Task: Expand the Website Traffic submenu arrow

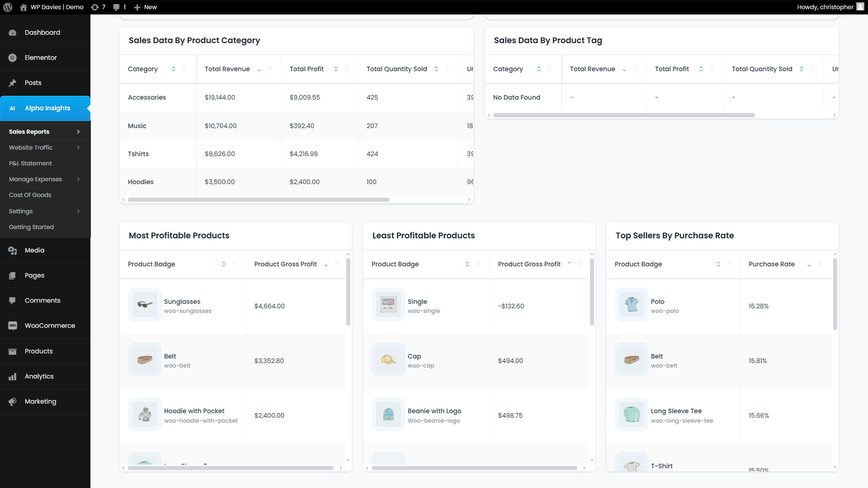Action: tap(78, 148)
